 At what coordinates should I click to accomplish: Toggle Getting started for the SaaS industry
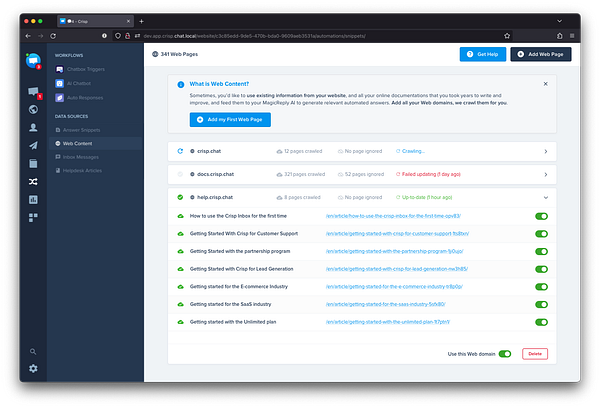point(541,304)
